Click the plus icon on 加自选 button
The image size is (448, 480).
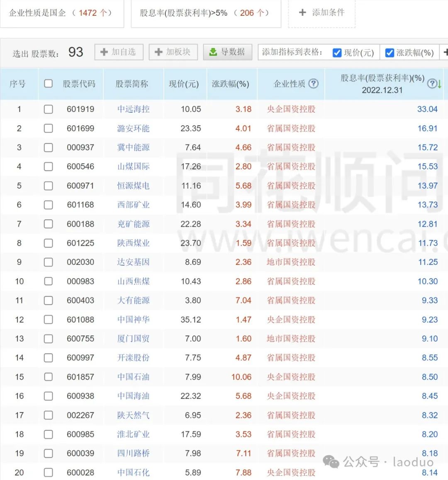[104, 52]
